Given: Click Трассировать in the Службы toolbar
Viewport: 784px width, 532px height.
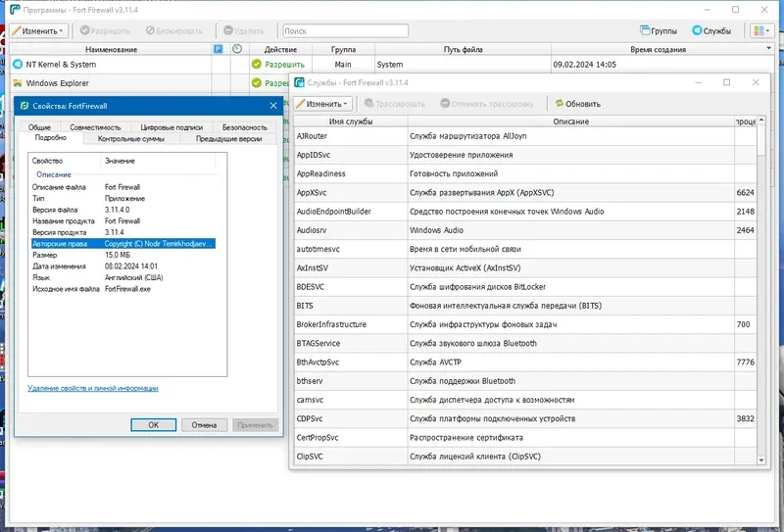Looking at the screenshot, I should (x=395, y=104).
